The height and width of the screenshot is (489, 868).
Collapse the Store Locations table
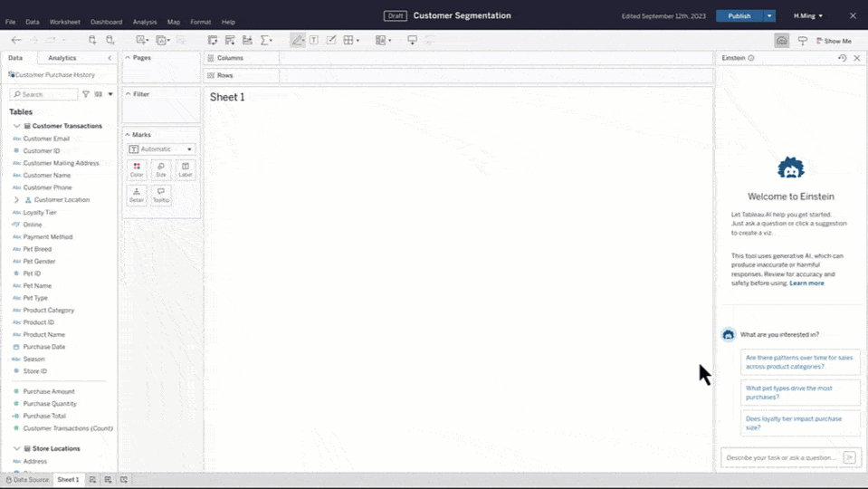(x=16, y=448)
